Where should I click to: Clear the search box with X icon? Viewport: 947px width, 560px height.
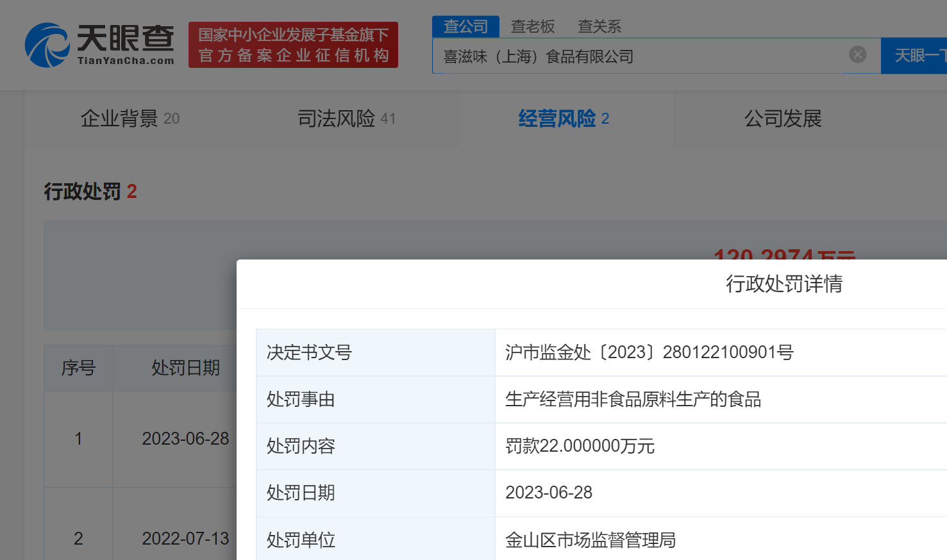(857, 55)
